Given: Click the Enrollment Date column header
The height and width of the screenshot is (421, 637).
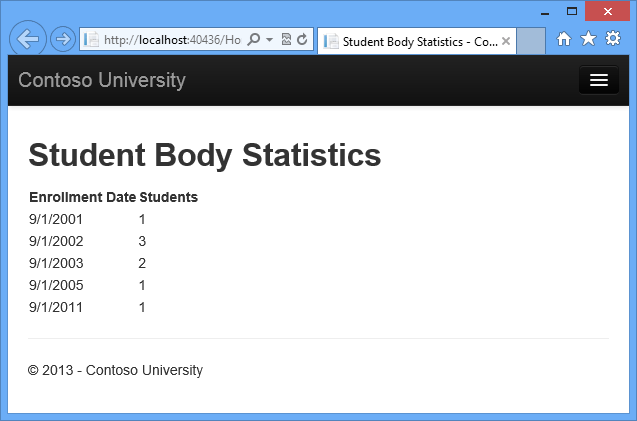Looking at the screenshot, I should (x=82, y=197).
